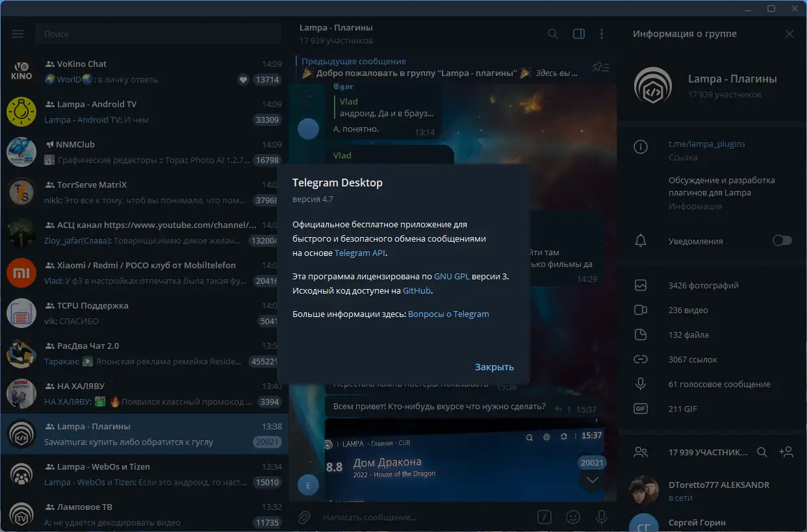
Task: Click the GIF icon in info panel
Action: 641,409
